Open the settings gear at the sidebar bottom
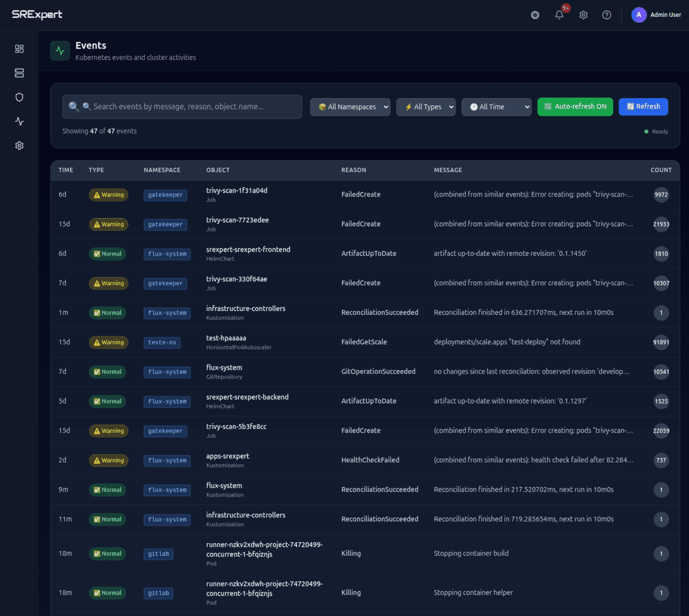Image resolution: width=689 pixels, height=616 pixels. (x=19, y=145)
